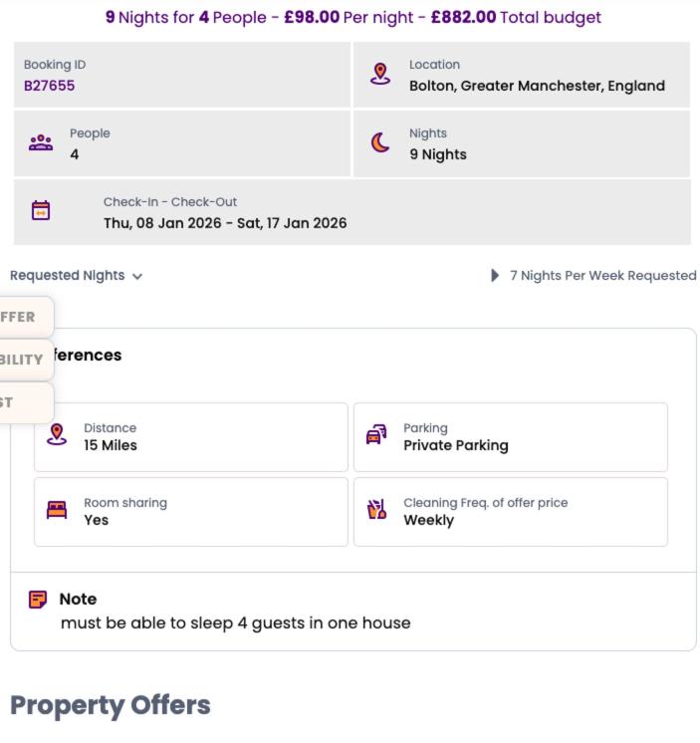Open the partially hidden 'ST' side tab

[12, 402]
